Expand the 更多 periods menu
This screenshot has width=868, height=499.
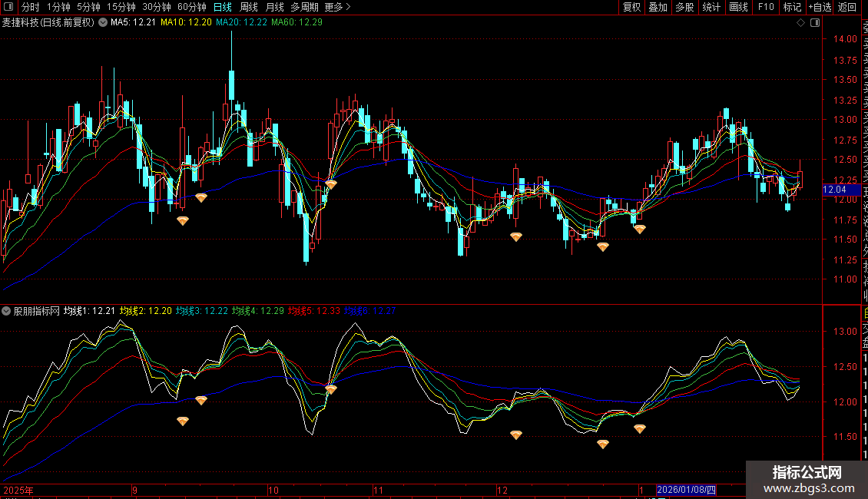tap(337, 7)
